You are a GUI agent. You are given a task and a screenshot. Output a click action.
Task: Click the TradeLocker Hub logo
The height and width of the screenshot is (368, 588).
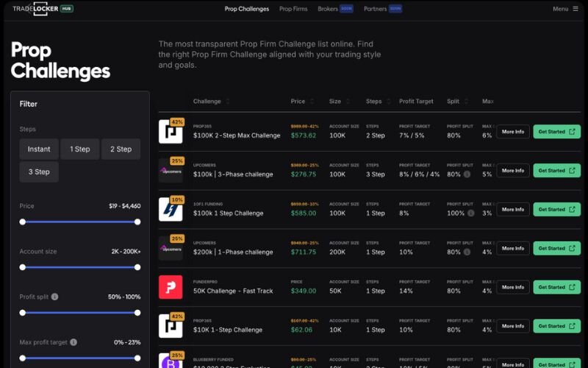(42, 9)
